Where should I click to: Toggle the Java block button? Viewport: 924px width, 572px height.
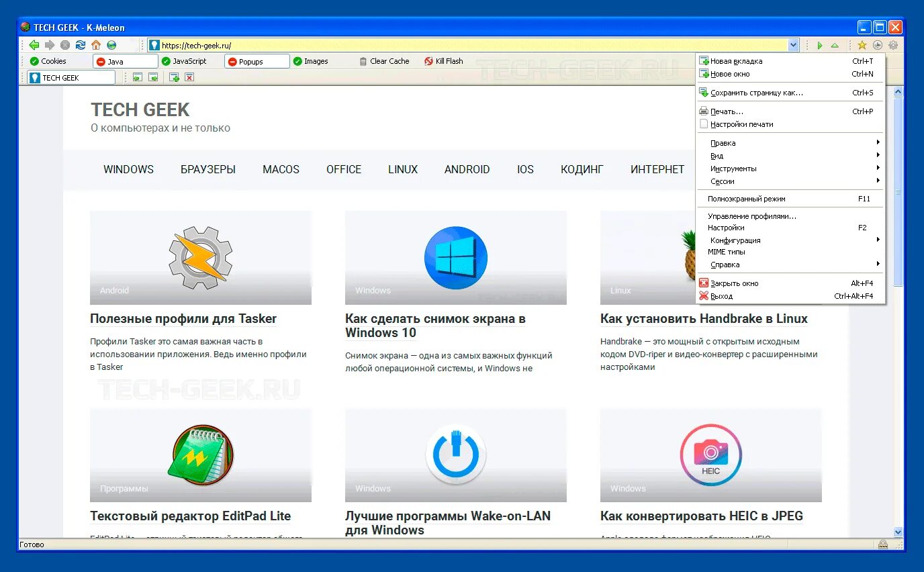pyautogui.click(x=125, y=61)
